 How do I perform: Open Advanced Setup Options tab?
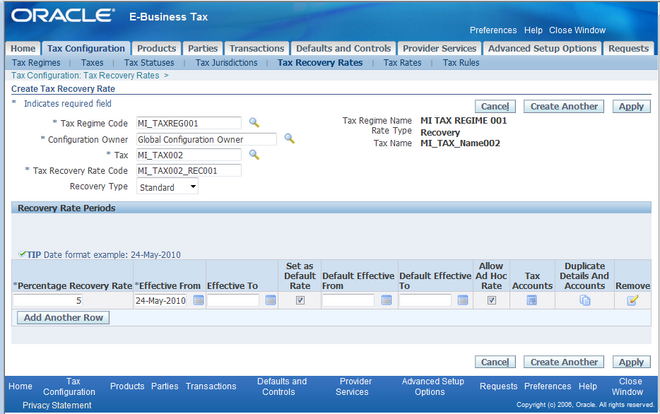click(542, 48)
